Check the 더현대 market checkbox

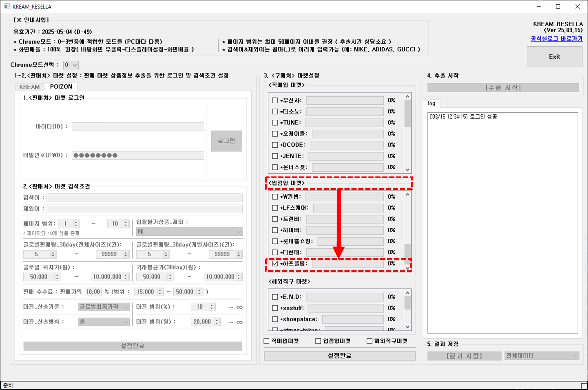275,252
